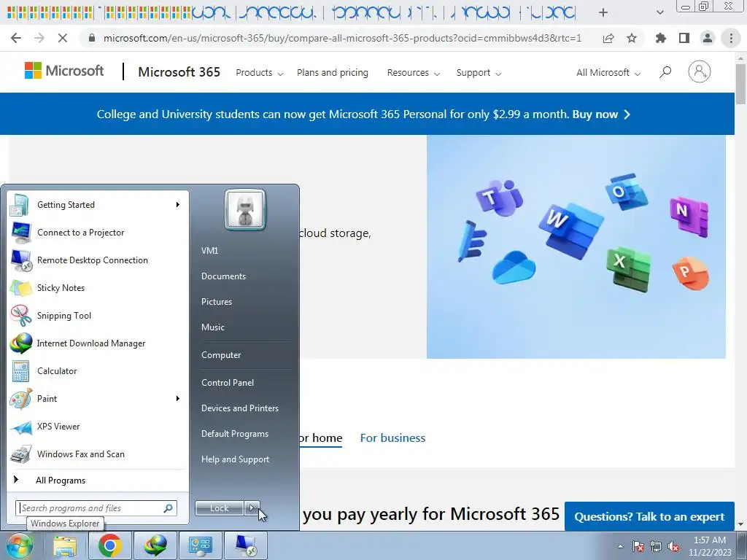Screen dimensions: 747x560
Task: Open Internet Download Manager taskbar icon
Action: point(155,545)
